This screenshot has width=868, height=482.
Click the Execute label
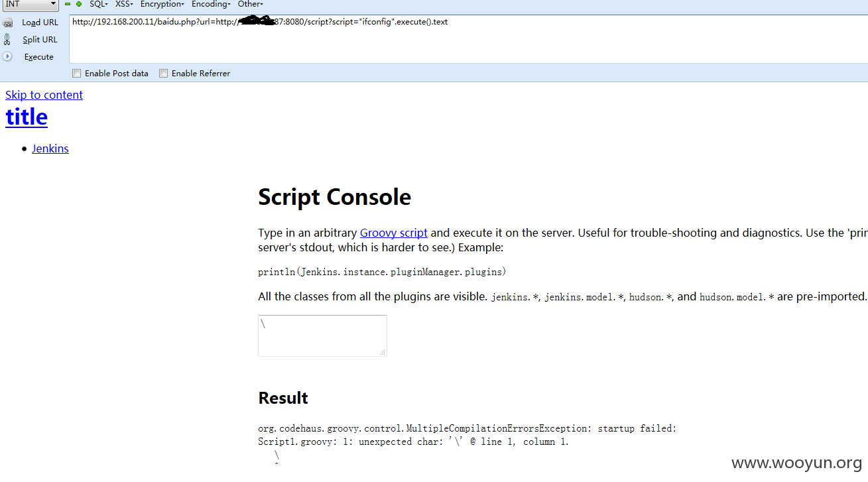coord(39,57)
